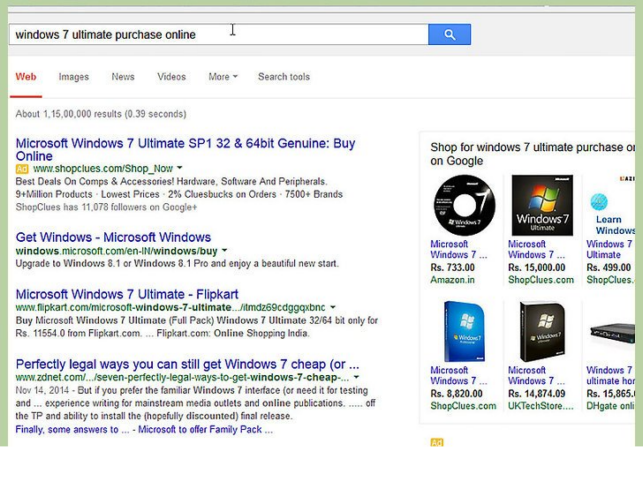This screenshot has width=643, height=482.
Task: Click the Amazon.in seller text
Action: (x=452, y=280)
